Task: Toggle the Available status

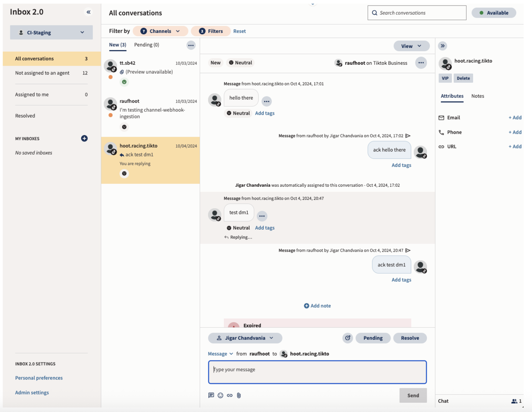Action: tap(494, 13)
